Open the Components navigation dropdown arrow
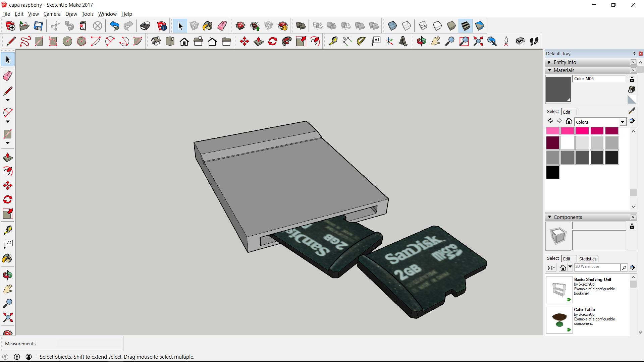The image size is (644, 362). (x=570, y=267)
